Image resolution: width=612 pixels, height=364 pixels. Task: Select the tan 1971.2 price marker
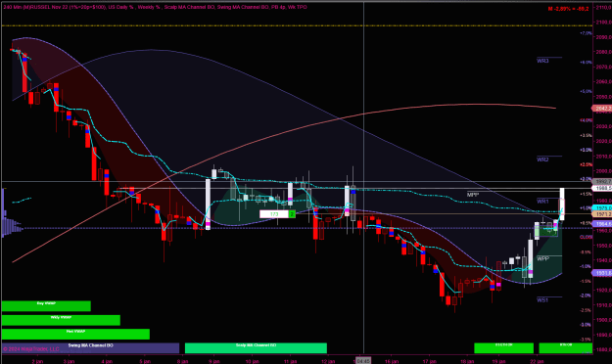[x=602, y=214]
